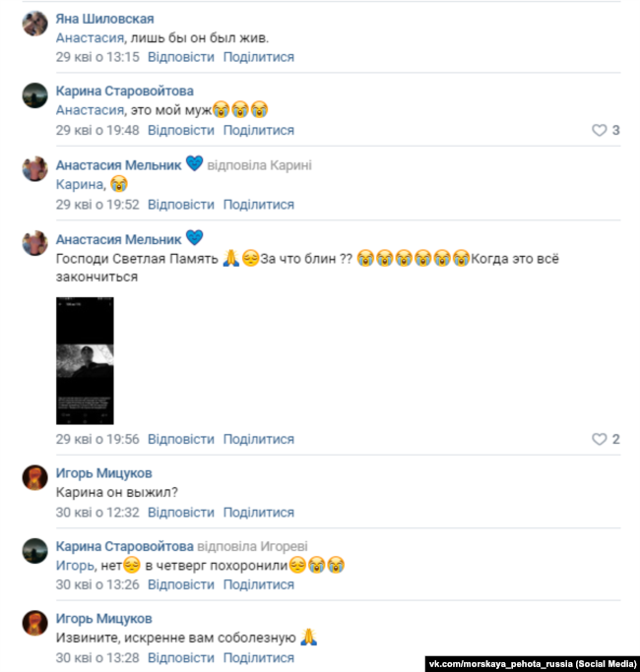Share the 30 кві 13:26 comment
640x672 pixels.
[259, 585]
